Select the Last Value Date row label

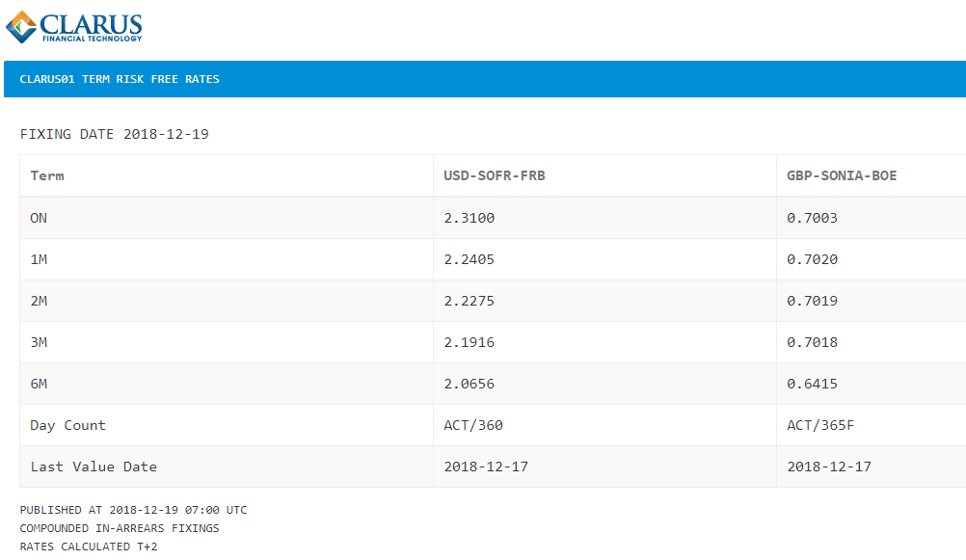coord(94,467)
